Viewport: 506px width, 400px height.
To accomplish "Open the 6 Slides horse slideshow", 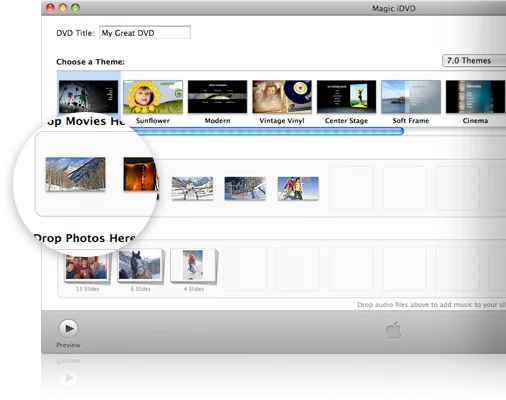I will (140, 266).
